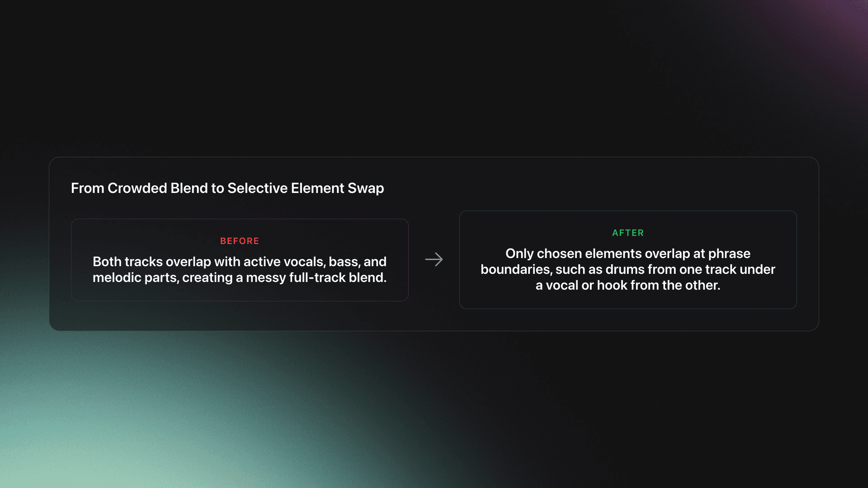Click the red BEFORE label

pyautogui.click(x=240, y=241)
